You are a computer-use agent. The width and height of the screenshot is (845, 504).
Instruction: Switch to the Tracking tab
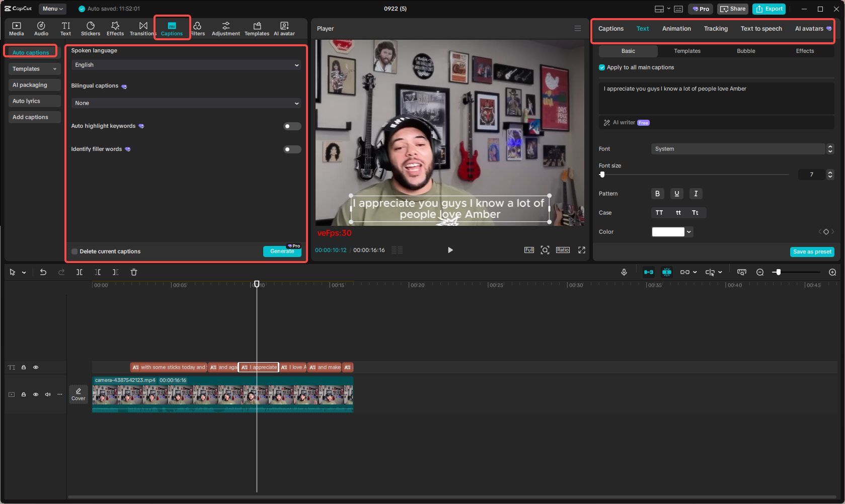tap(716, 29)
